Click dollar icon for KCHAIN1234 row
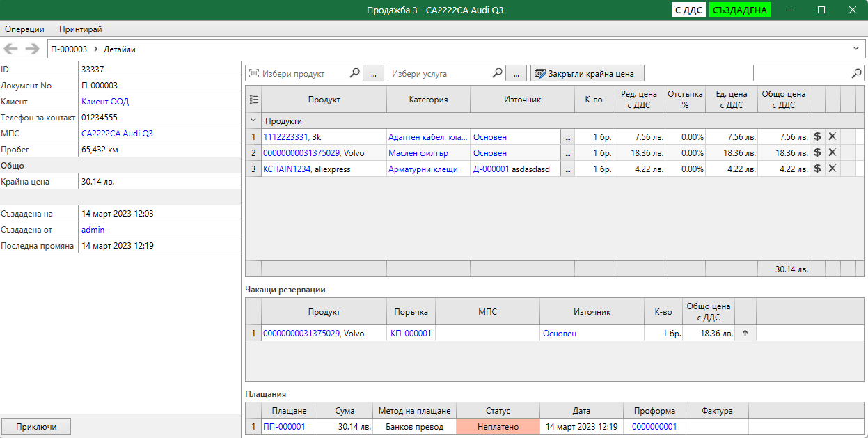This screenshot has width=868, height=438. [x=818, y=169]
